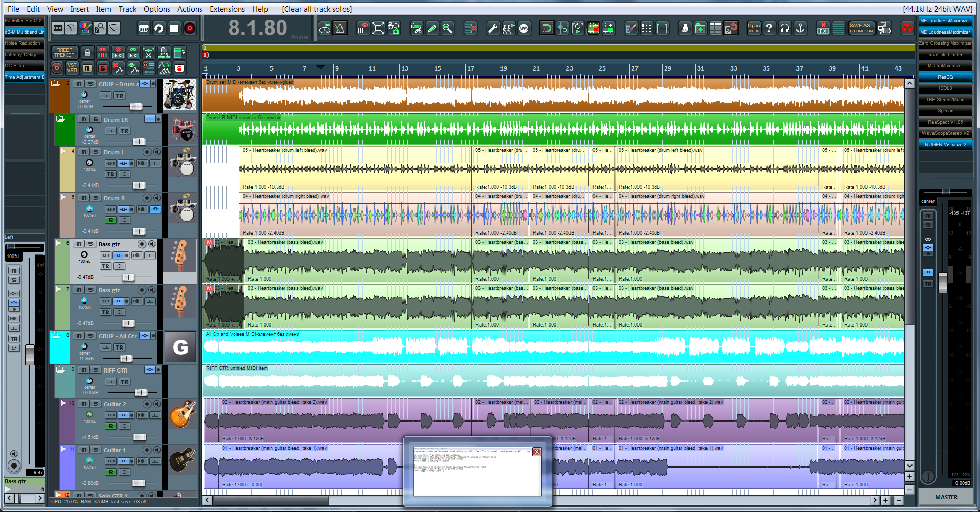The height and width of the screenshot is (512, 980).
Task: Click the cleaning brush icon in the toolbar
Action: [x=685, y=28]
